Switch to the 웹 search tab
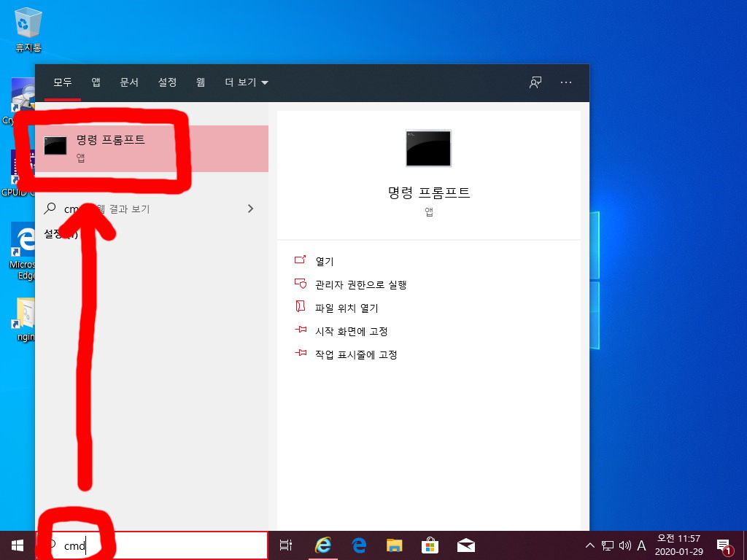 [x=201, y=82]
